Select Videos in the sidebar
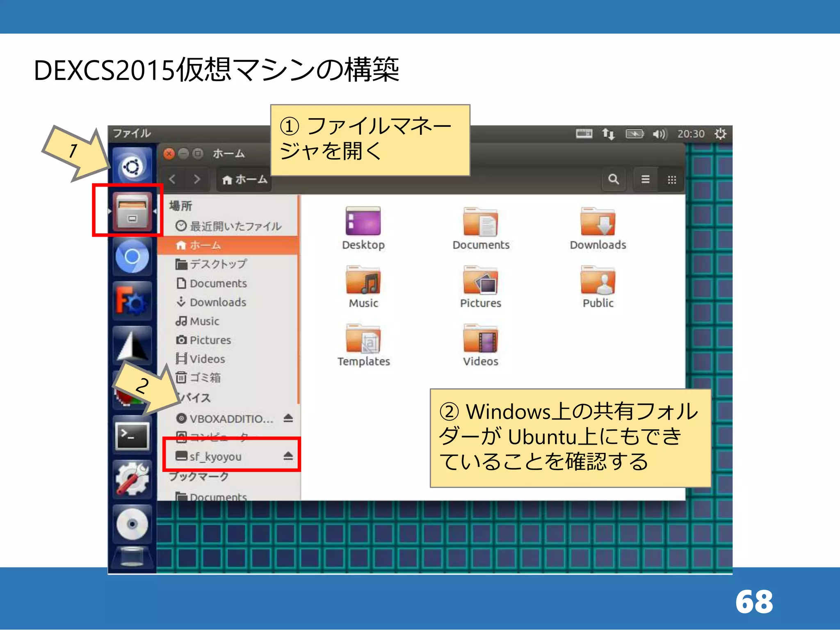Viewport: 840px width, 630px height. click(x=228, y=359)
